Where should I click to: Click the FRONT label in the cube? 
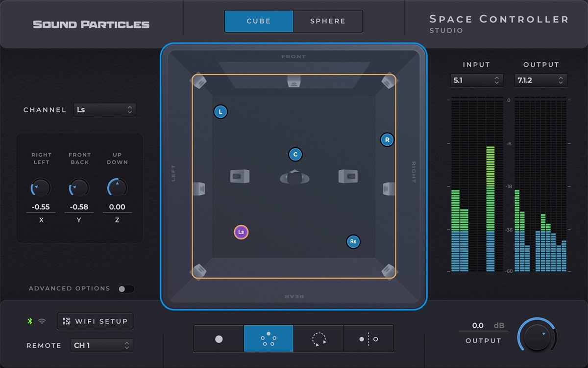coord(294,56)
